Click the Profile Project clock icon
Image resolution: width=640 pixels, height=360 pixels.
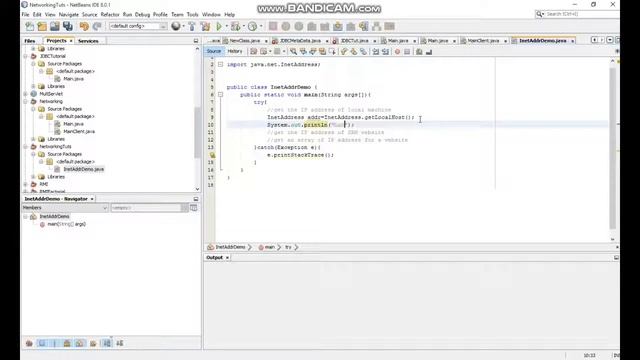[252, 27]
